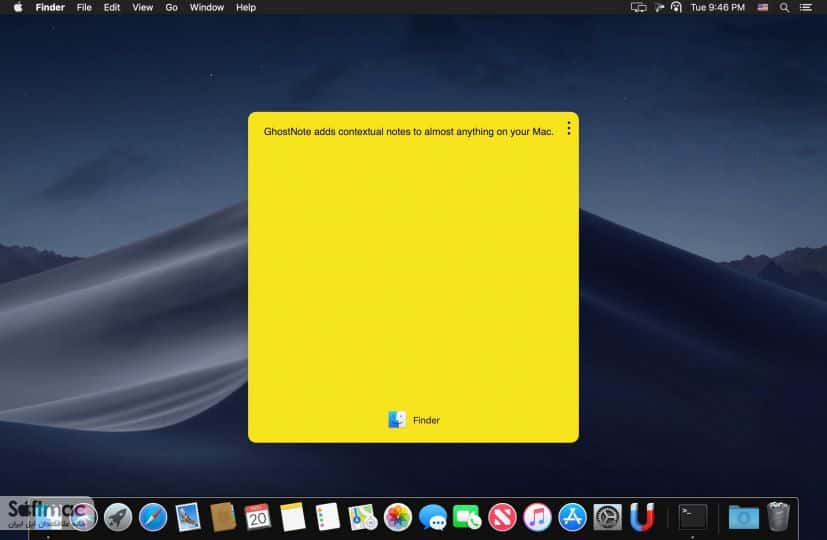Open System Preferences gear in the Dock

pyautogui.click(x=607, y=517)
